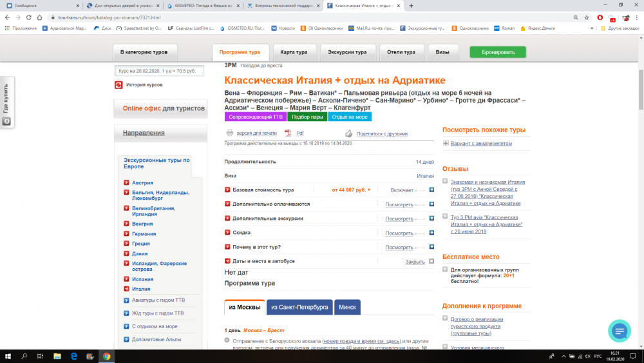Open the версия для печати link
The height and width of the screenshot is (363, 644).
257,133
